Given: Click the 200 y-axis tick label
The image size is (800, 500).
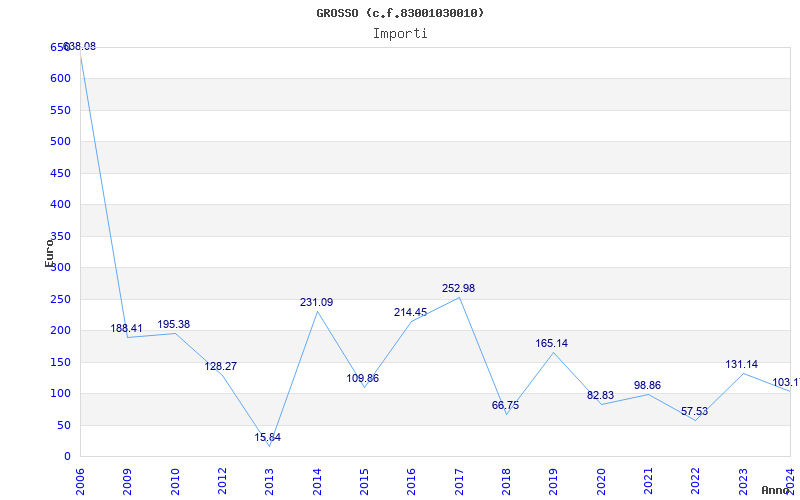Looking at the screenshot, I should click(60, 331).
